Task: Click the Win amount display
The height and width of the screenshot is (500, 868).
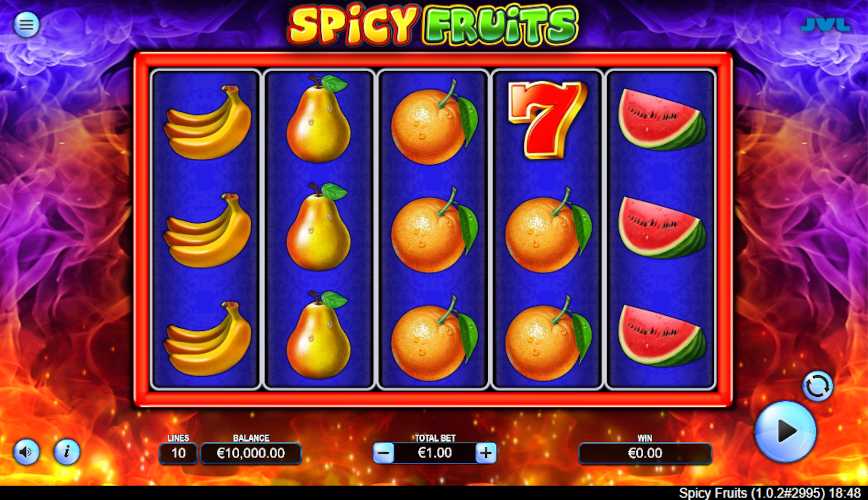Action: pos(645,453)
